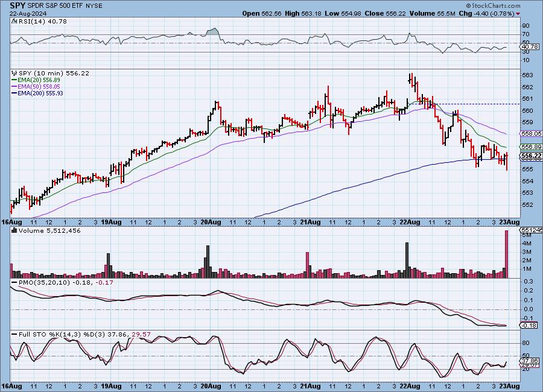Click the 'High 563.18' value
This screenshot has height=392, width=543.
coord(303,13)
